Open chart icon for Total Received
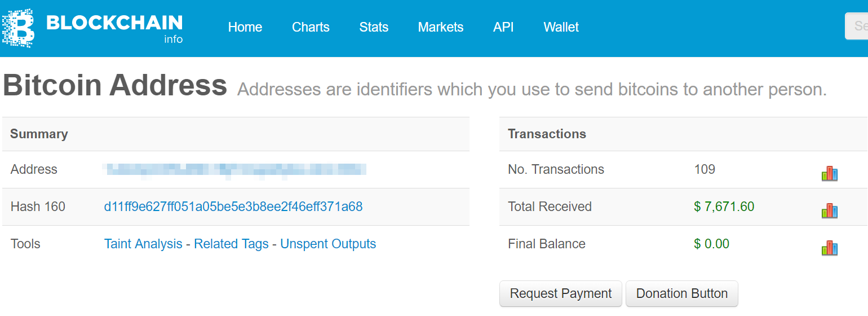Screen dimensions: 868x316 [829, 210]
